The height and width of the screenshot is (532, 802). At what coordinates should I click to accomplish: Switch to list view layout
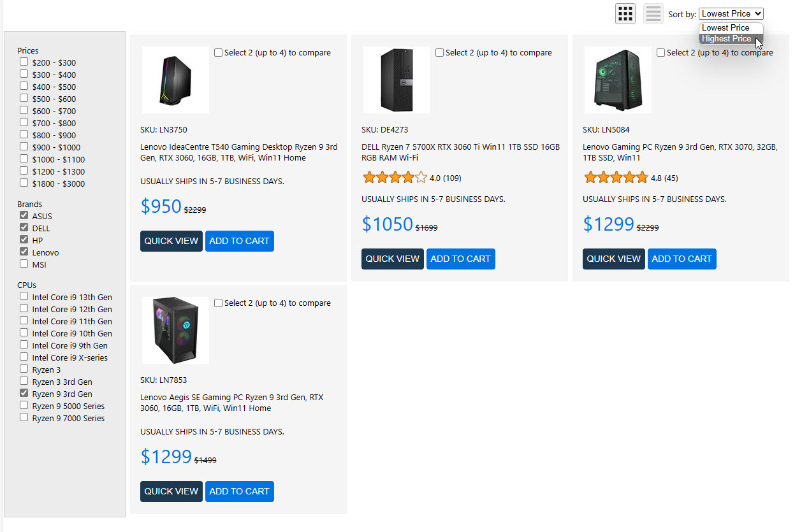(653, 13)
